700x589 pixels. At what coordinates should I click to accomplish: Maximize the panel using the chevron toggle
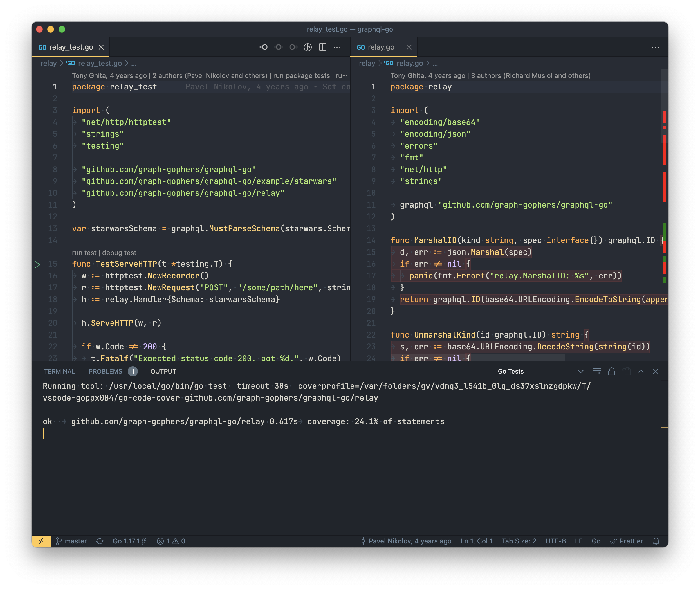click(641, 371)
